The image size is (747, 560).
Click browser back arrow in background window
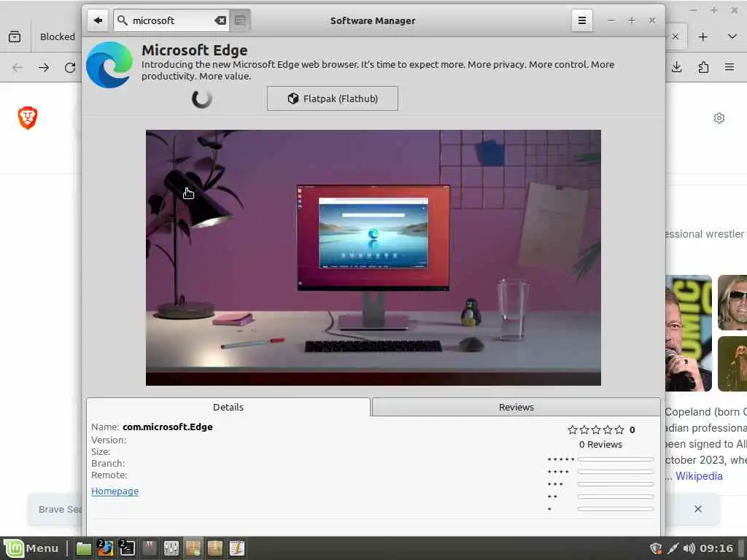coord(18,68)
